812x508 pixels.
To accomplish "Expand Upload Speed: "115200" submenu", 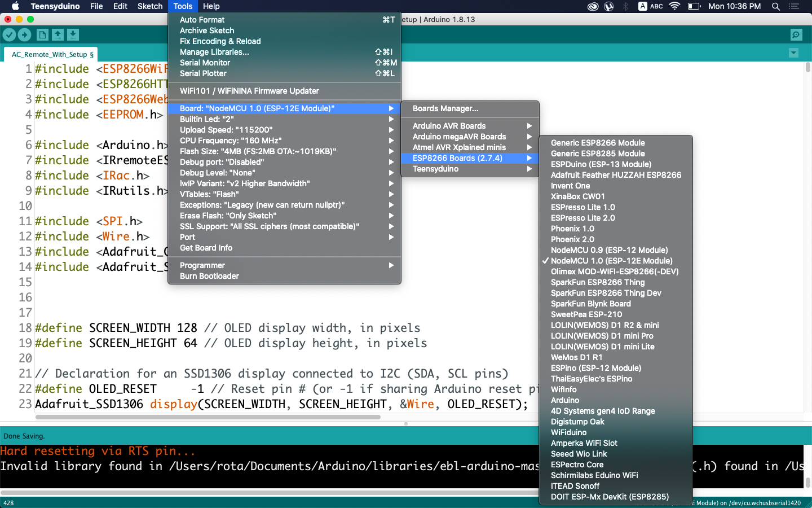I will [x=284, y=130].
